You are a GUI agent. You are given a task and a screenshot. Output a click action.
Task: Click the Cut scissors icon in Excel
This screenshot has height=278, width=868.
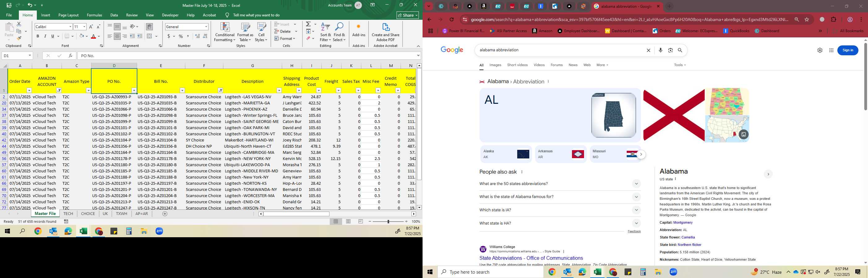point(19,24)
